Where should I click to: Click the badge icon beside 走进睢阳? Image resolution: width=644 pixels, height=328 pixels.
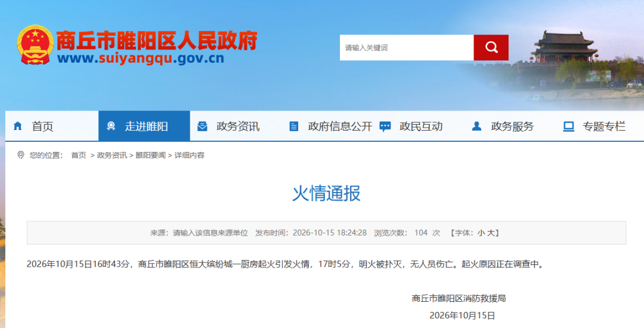111,126
